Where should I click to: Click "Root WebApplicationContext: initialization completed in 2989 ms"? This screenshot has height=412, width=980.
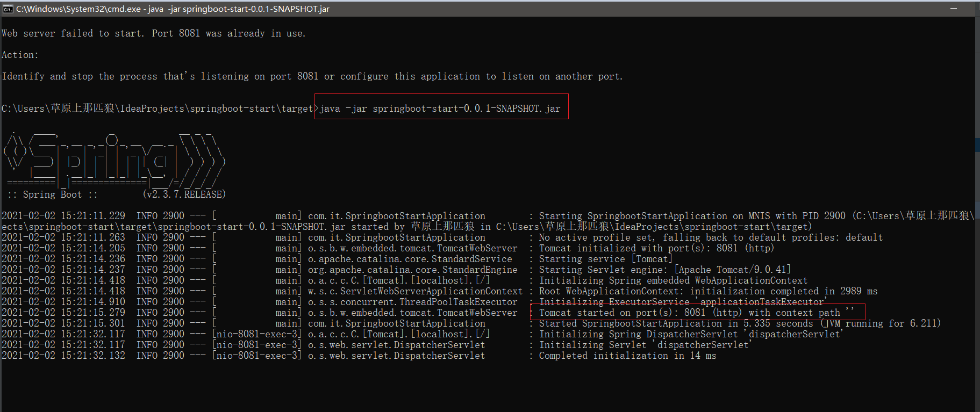tap(708, 291)
